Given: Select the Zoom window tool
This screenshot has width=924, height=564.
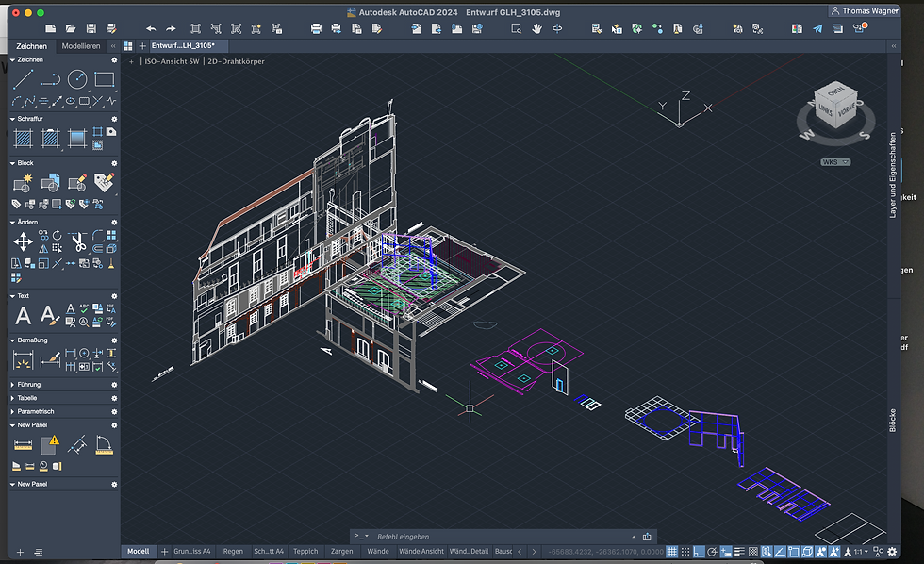Looking at the screenshot, I should [517, 28].
